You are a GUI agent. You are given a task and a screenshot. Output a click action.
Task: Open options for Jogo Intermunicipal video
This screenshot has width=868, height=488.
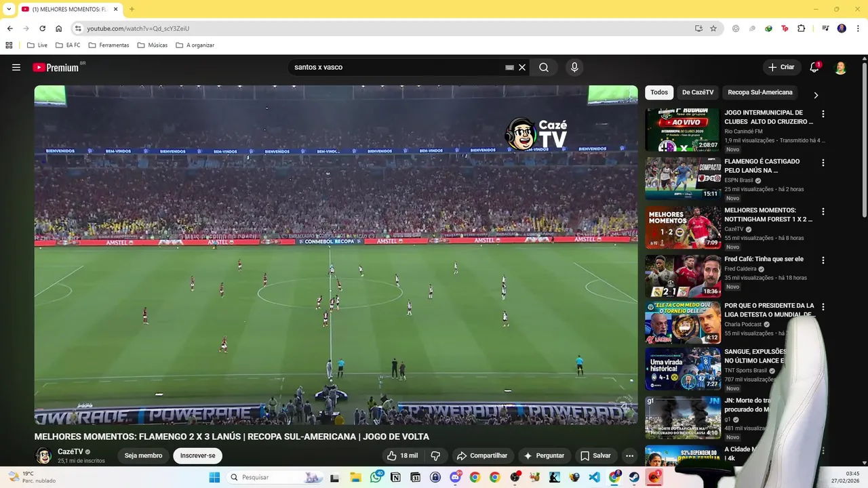[823, 114]
